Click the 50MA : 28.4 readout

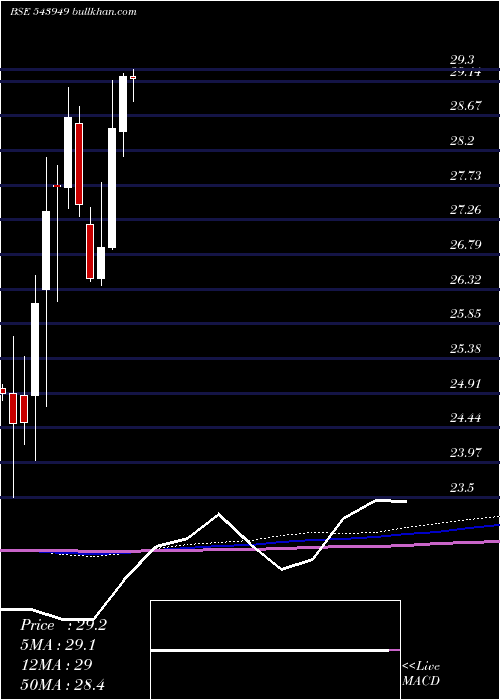pyautogui.click(x=62, y=684)
